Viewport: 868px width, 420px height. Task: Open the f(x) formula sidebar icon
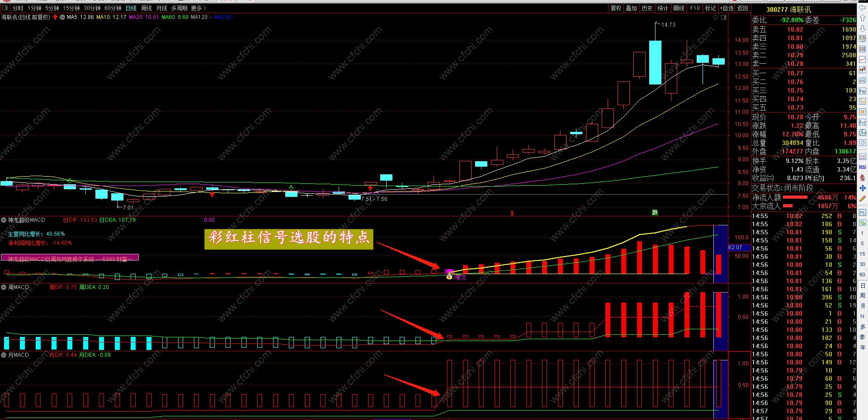click(x=863, y=132)
